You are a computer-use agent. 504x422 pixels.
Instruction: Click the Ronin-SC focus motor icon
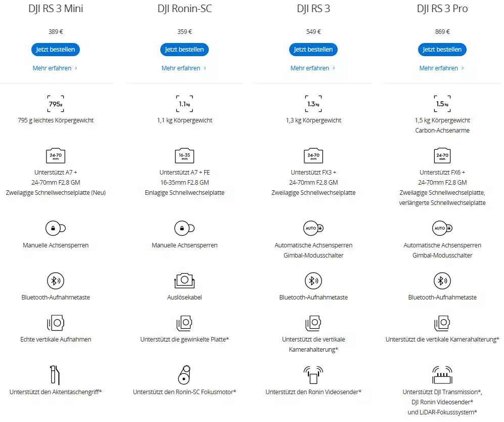click(185, 375)
